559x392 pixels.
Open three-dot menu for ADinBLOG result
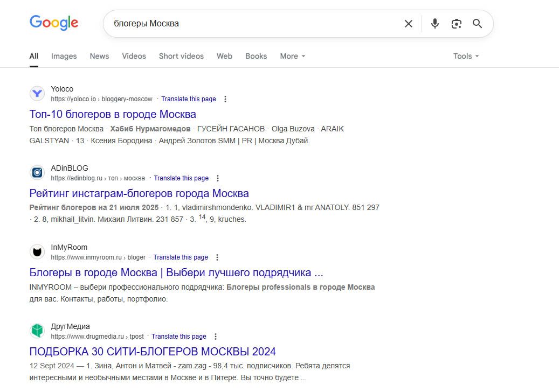[217, 178]
